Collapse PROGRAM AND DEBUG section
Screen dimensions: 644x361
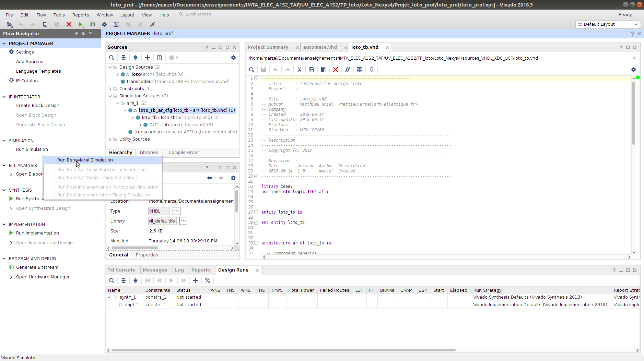coord(4,259)
